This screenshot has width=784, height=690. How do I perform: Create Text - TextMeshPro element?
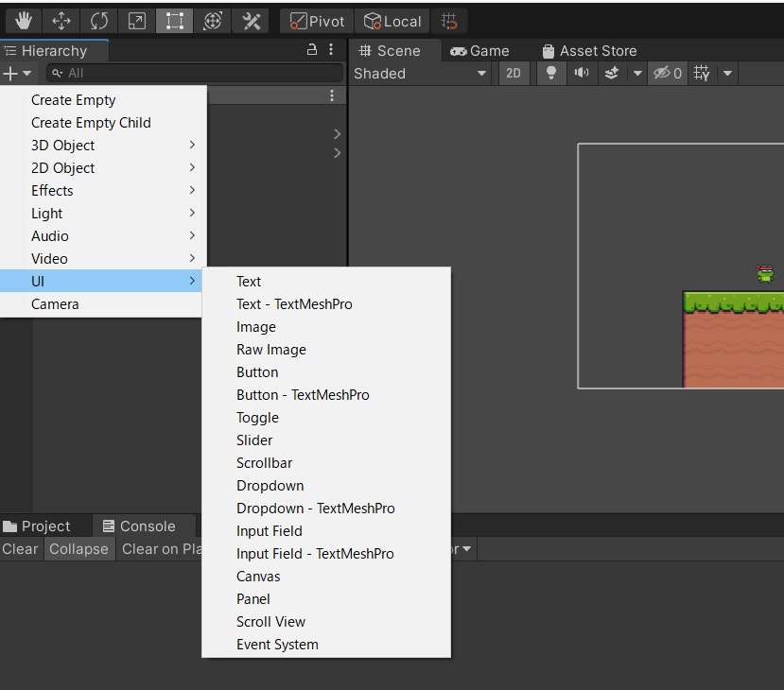pyautogui.click(x=326, y=303)
